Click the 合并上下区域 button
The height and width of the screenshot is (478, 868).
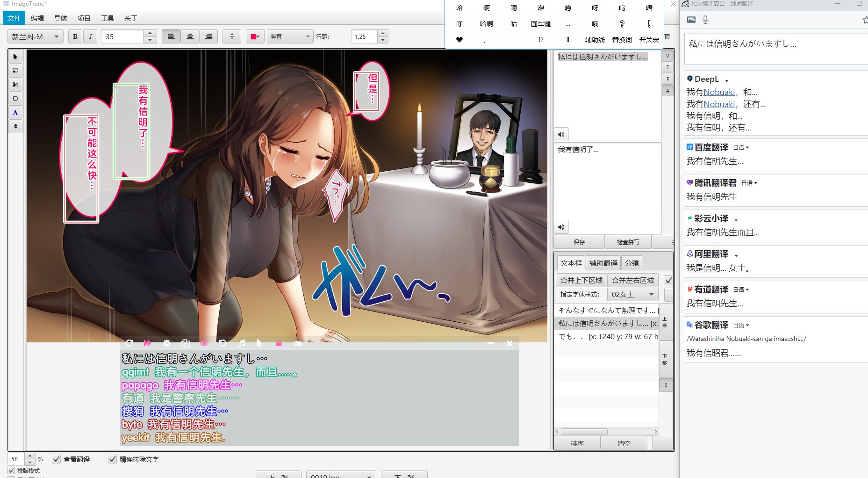581,280
